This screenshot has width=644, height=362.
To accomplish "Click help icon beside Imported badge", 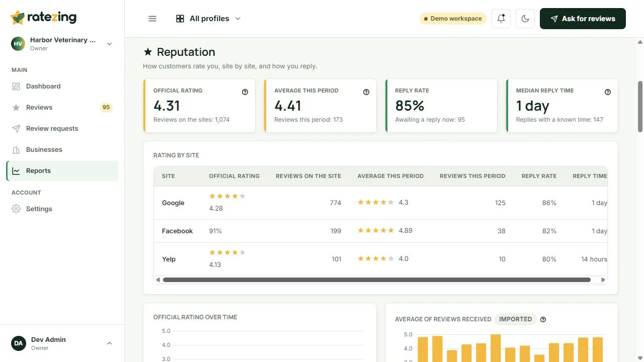I will pyautogui.click(x=543, y=319).
